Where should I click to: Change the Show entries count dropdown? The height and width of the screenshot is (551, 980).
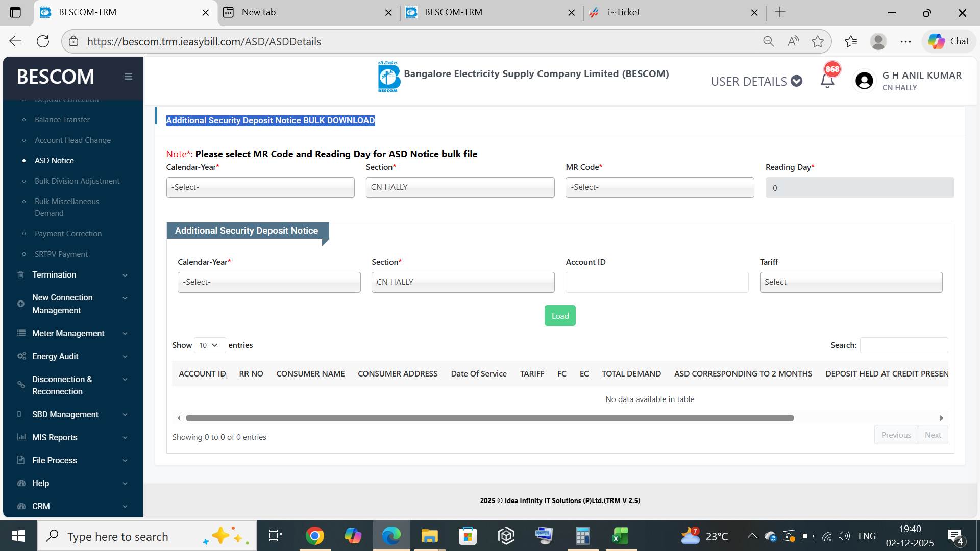coord(209,345)
